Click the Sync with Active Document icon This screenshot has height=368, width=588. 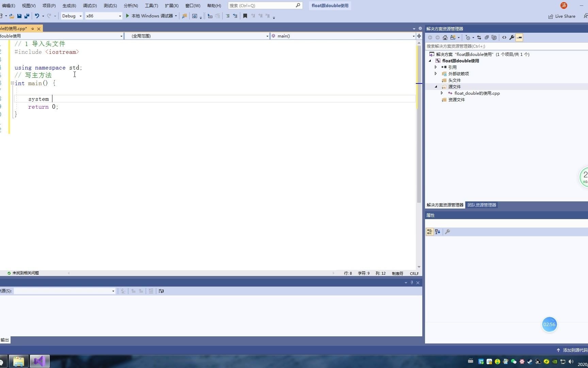coord(479,37)
